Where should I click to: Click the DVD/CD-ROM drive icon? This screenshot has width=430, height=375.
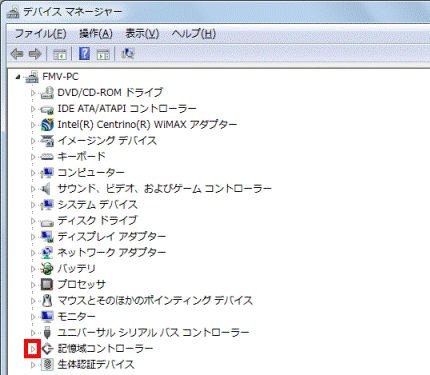point(47,92)
